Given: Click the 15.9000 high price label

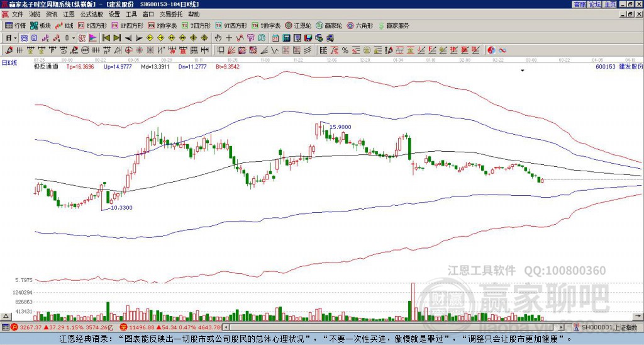Looking at the screenshot, I should click(340, 127).
